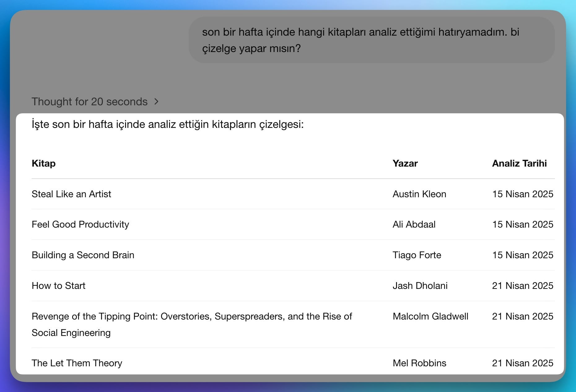
Task: Click the intro line 'İşte son bir hafta içinde'
Action: [x=168, y=124]
